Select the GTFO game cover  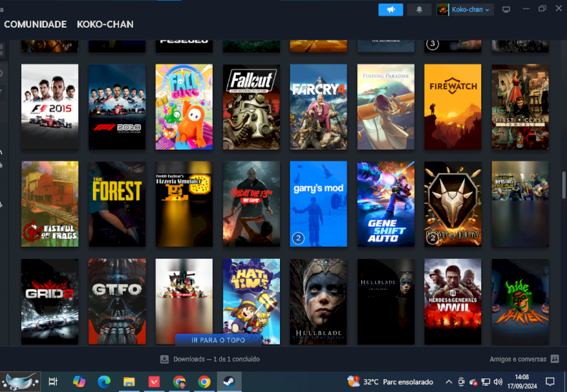click(117, 301)
